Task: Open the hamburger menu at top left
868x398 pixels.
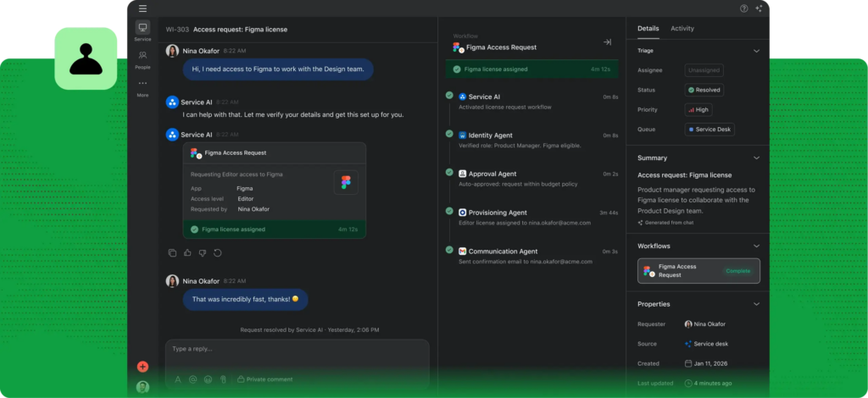Action: click(142, 8)
